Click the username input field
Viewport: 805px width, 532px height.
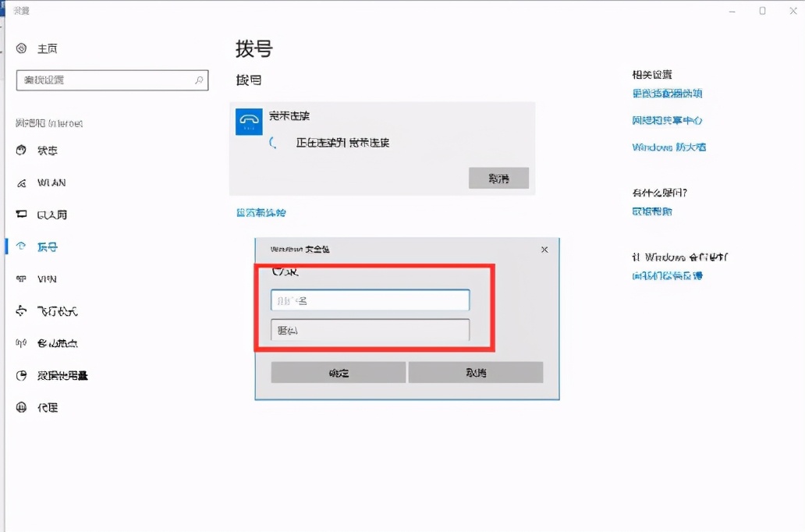pos(369,300)
